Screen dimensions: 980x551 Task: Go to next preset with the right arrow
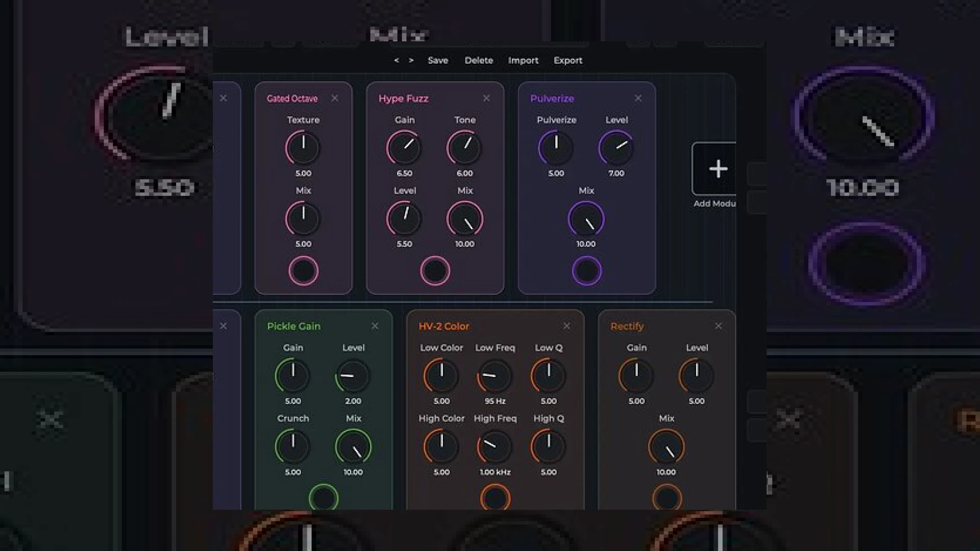click(411, 60)
